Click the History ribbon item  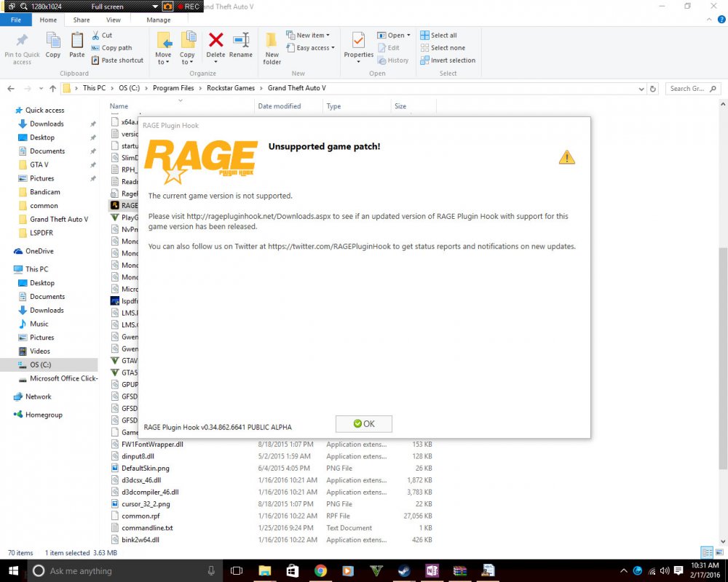(x=393, y=60)
